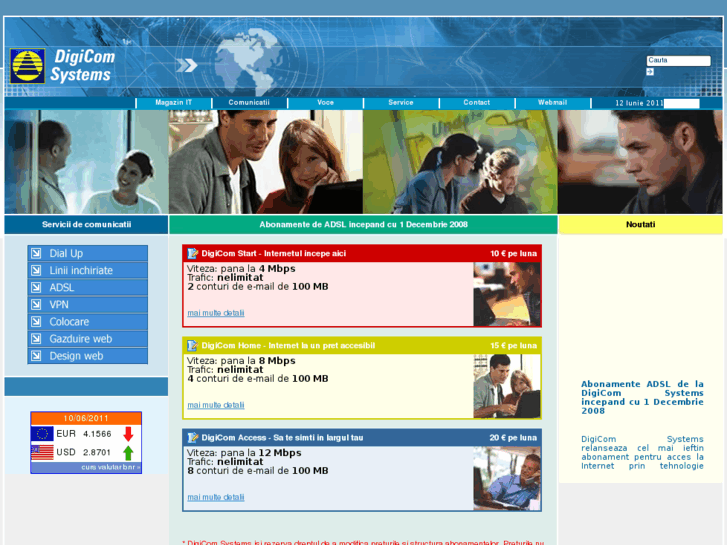727x545 pixels.
Task: Click the arrow icon next to Colocare
Action: (x=36, y=321)
